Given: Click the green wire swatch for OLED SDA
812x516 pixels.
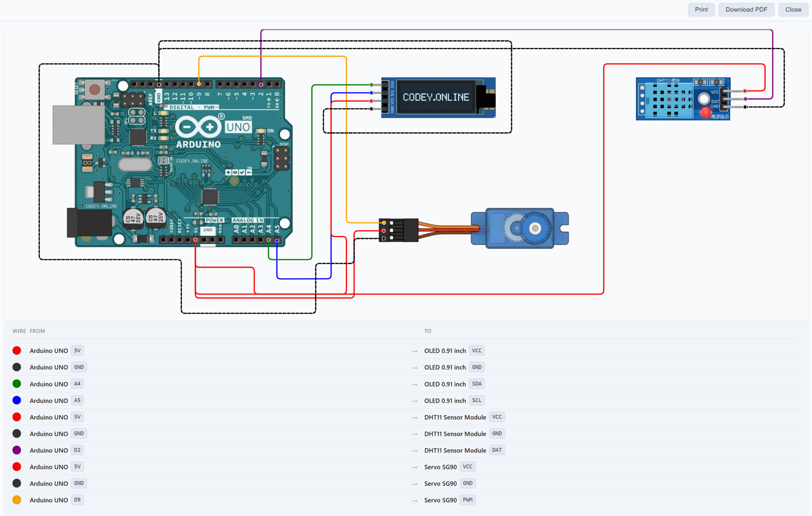Looking at the screenshot, I should 17,384.
